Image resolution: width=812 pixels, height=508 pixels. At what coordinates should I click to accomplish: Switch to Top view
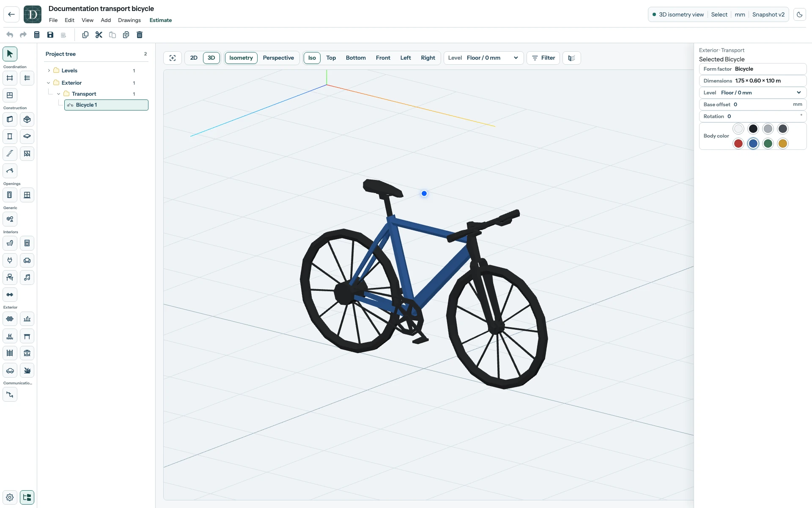tap(331, 58)
